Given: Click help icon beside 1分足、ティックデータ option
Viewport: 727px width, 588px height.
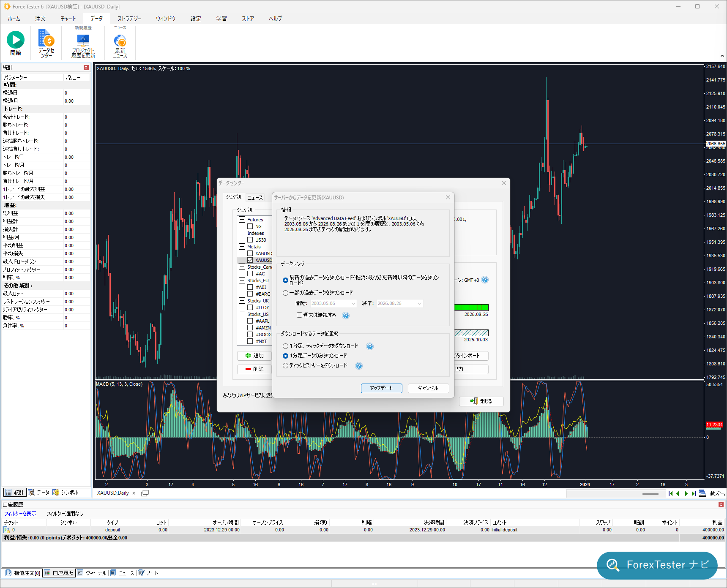Looking at the screenshot, I should pyautogui.click(x=370, y=346).
